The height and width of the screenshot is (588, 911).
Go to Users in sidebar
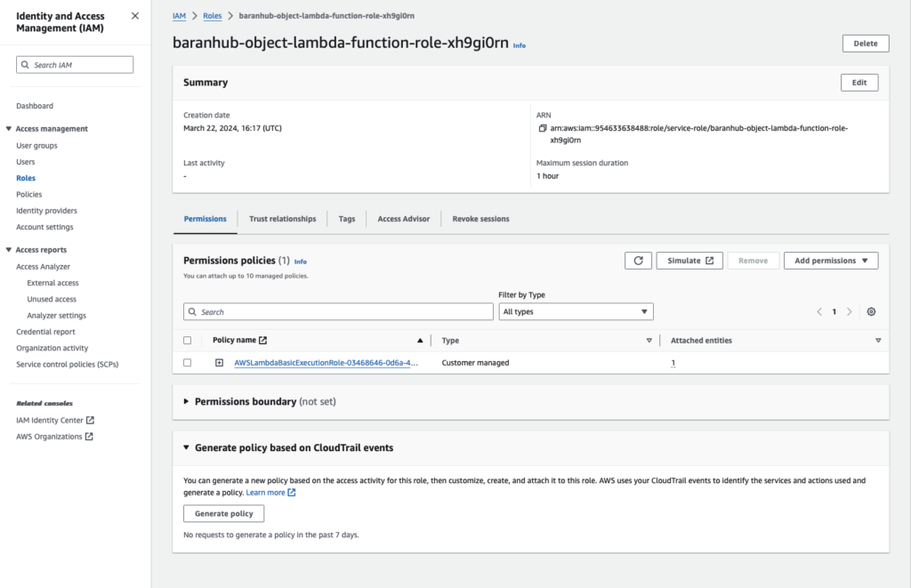(x=26, y=162)
